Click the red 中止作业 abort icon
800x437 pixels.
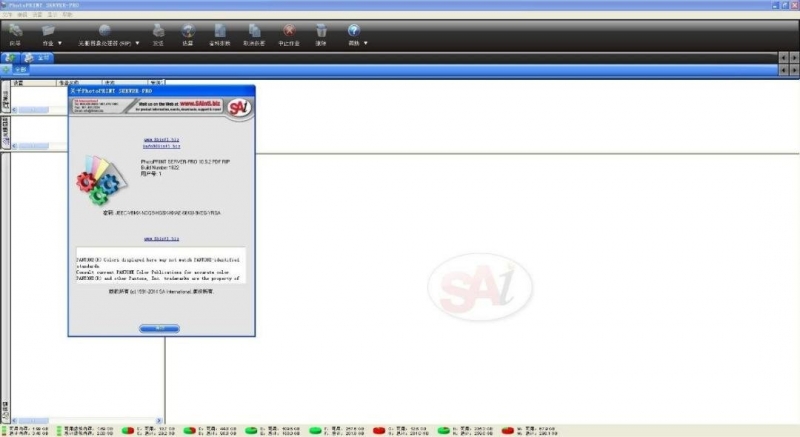pyautogui.click(x=289, y=31)
